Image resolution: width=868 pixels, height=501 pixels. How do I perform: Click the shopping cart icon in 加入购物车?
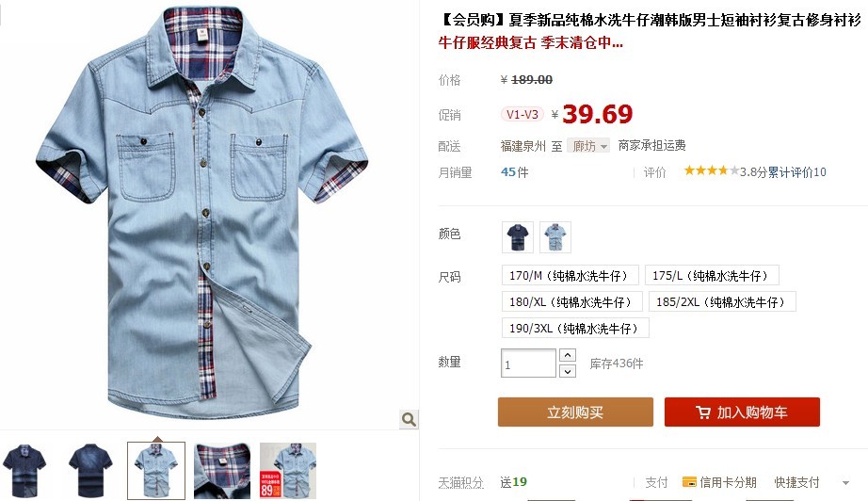coord(703,412)
